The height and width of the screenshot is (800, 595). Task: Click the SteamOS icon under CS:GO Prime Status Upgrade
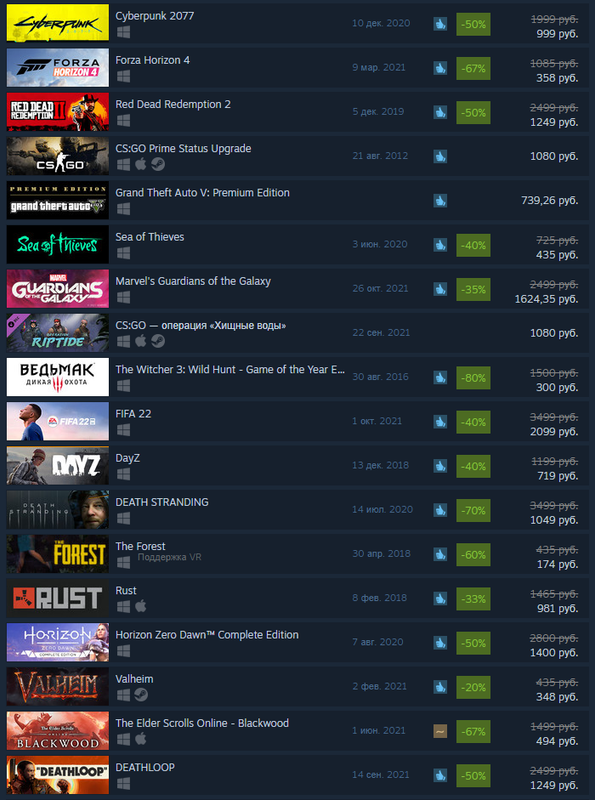click(158, 164)
